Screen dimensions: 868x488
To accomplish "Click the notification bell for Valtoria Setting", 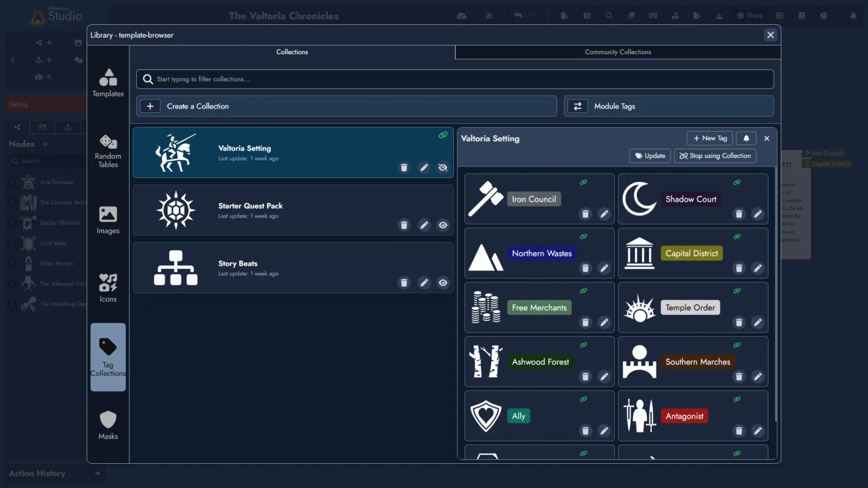I will pos(746,138).
